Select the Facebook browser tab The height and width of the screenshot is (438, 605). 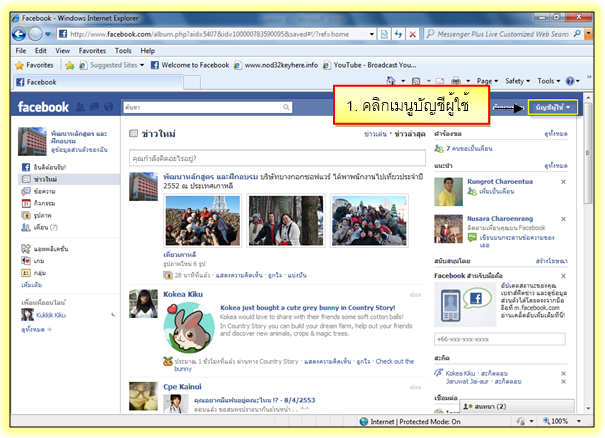coord(98,82)
